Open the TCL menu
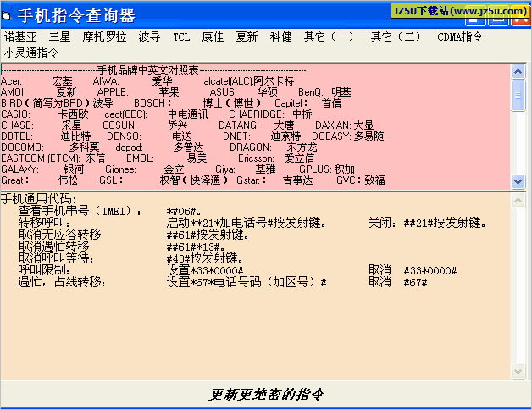 click(181, 36)
